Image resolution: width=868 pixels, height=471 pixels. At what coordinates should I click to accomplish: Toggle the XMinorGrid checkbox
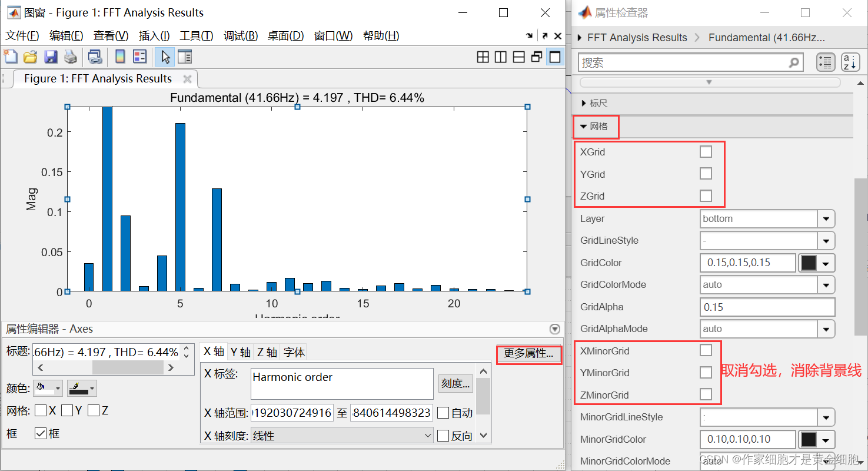706,350
